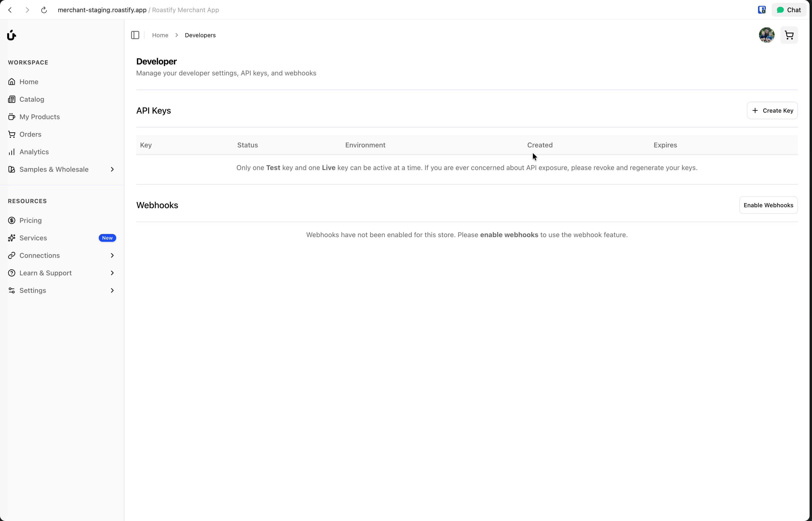Click Create Key button
This screenshot has height=521, width=812.
pyautogui.click(x=772, y=111)
